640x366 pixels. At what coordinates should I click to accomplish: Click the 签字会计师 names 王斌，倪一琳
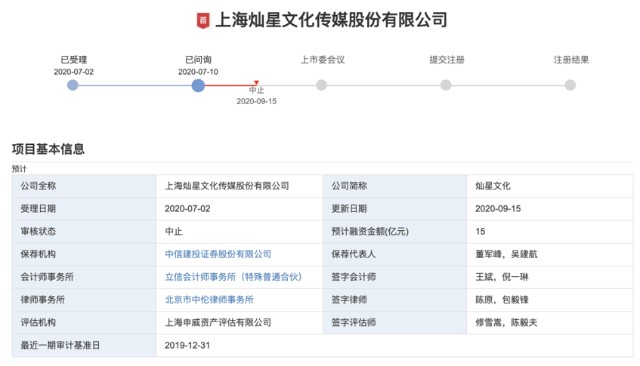click(x=502, y=277)
